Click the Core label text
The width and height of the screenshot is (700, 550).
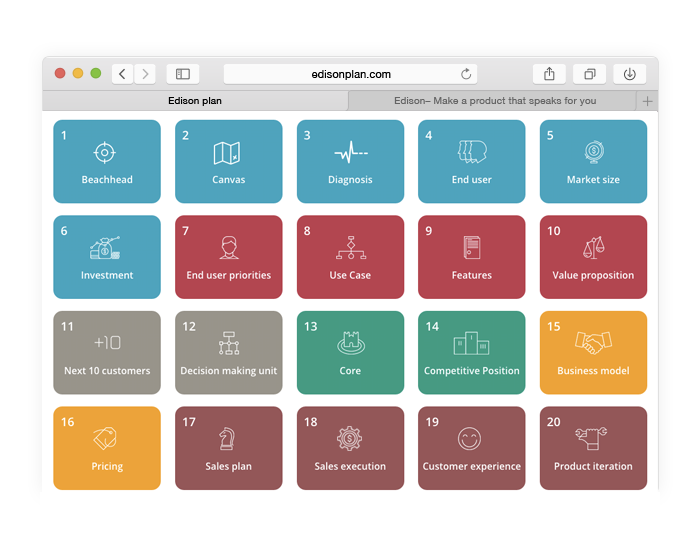pos(350,371)
